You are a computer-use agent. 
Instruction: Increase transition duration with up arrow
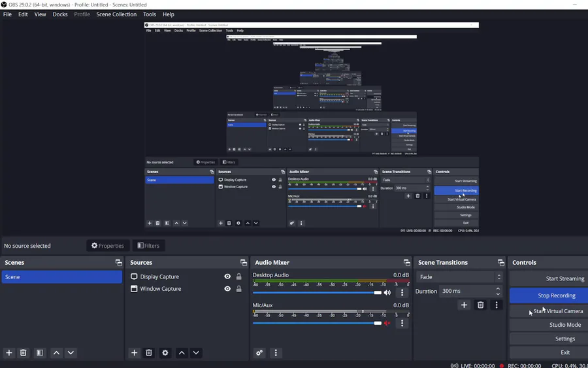[x=498, y=288]
